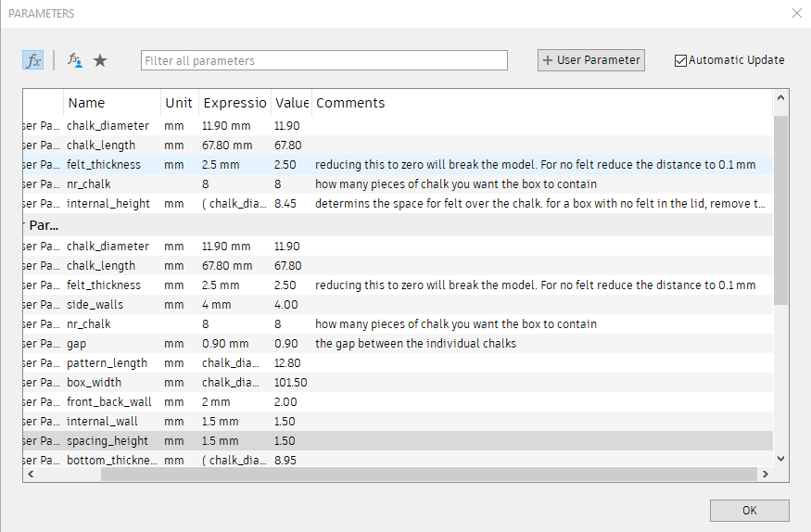Edit the expression in the internal_height row
The height and width of the screenshot is (532, 811).
[234, 204]
